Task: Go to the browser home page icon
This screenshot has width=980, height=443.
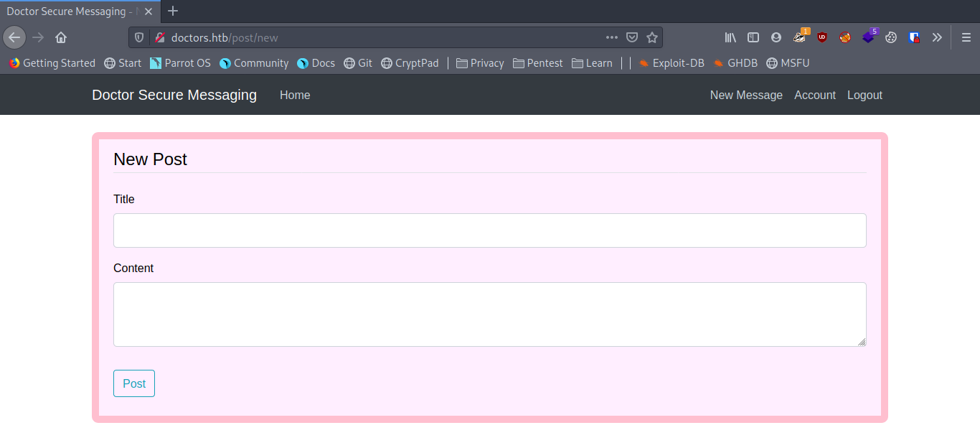Action: tap(61, 37)
